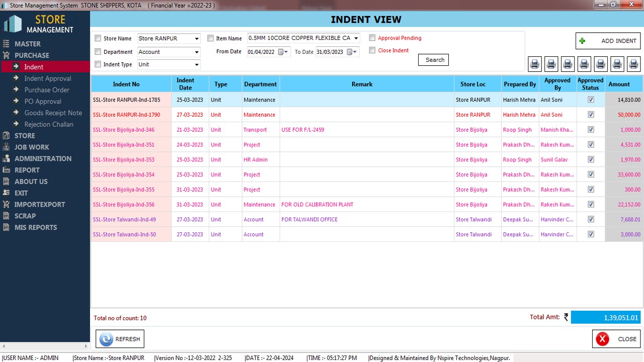The height and width of the screenshot is (362, 644).
Task: Toggle the Store Name filter checkbox
Action: [98, 39]
